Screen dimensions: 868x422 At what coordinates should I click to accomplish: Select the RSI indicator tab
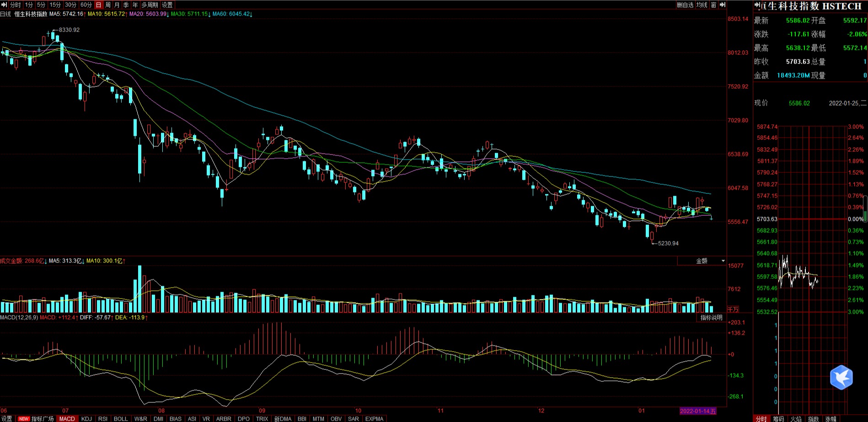pos(103,419)
